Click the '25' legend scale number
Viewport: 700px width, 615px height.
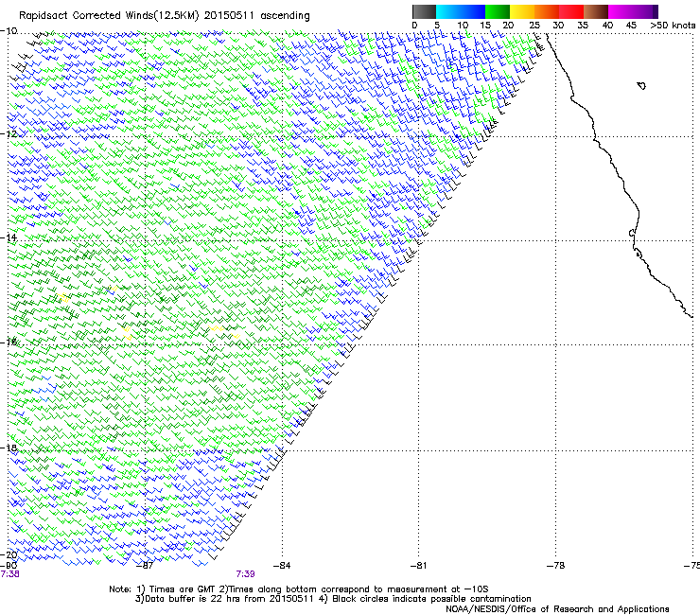pyautogui.click(x=534, y=26)
